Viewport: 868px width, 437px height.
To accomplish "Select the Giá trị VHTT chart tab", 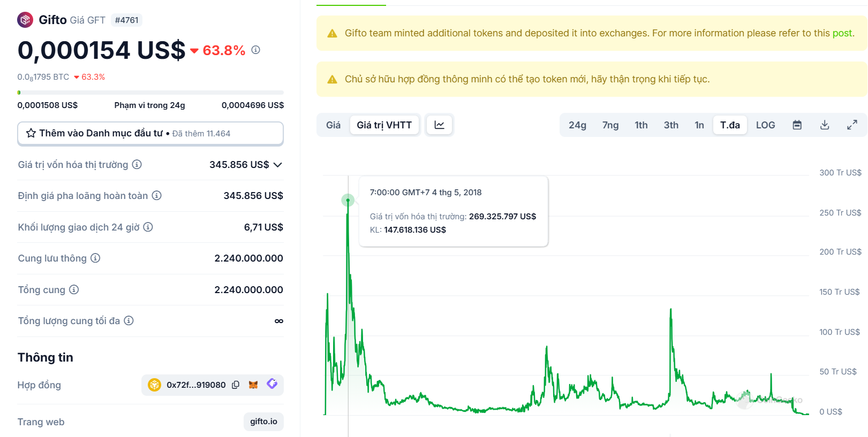I will point(384,125).
